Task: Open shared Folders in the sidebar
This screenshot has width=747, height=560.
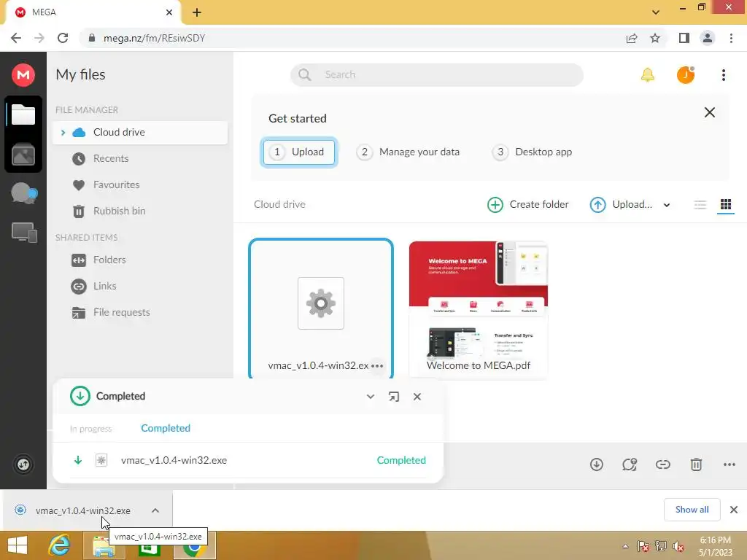Action: click(x=98, y=260)
